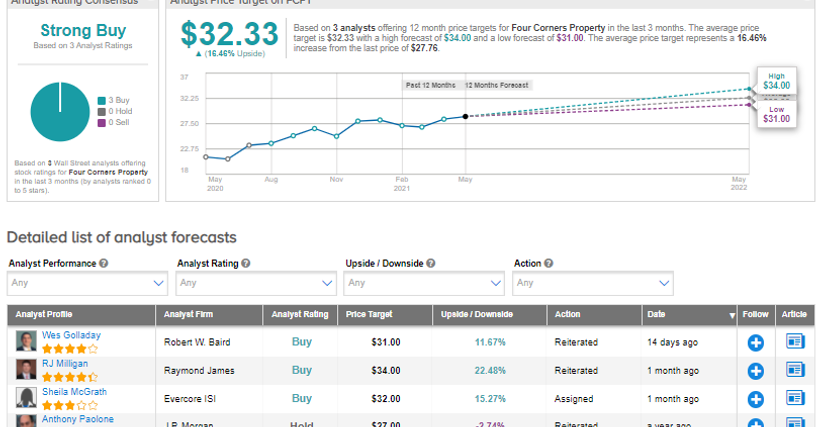
Task: Sort by Action column header
Action: [x=567, y=314]
